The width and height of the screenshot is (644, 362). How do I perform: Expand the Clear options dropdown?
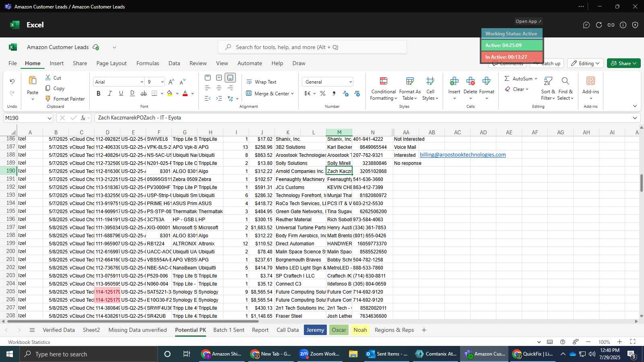527,89
